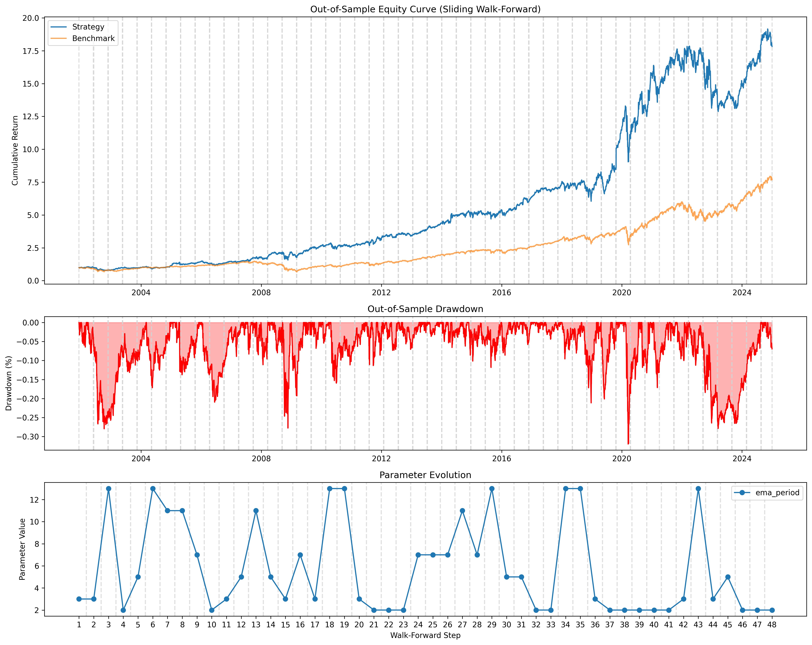The image size is (812, 645).
Task: Click the Parameter Evolution title
Action: (x=425, y=475)
